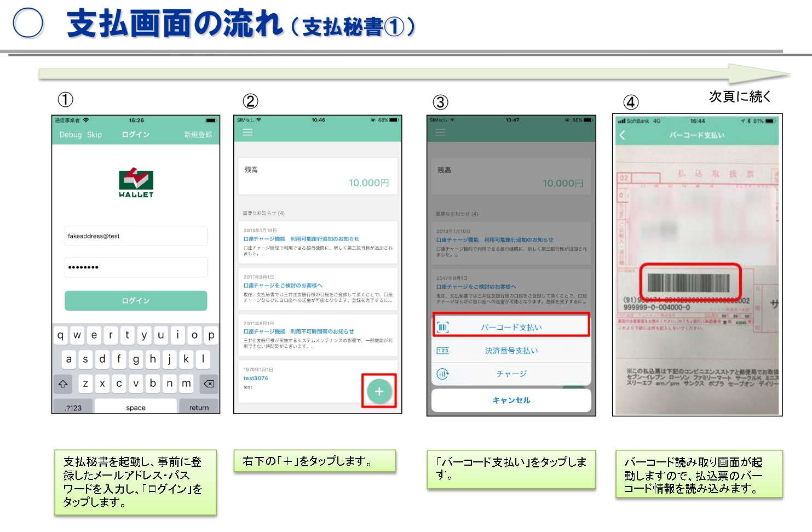Open hamburger menu on balance screen

click(x=247, y=133)
